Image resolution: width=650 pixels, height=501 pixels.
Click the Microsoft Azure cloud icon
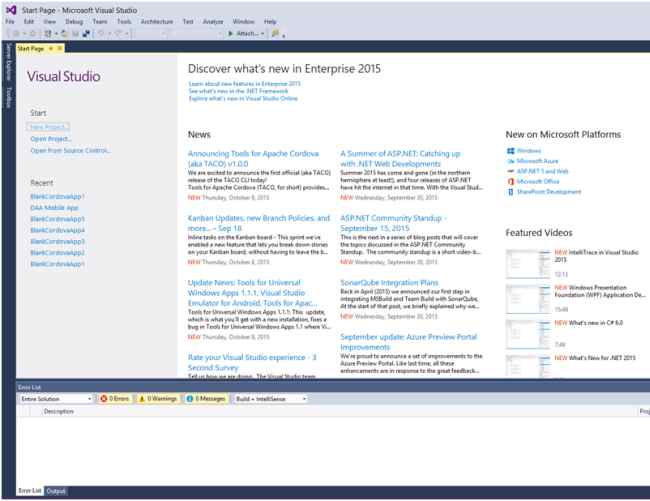[x=511, y=161]
